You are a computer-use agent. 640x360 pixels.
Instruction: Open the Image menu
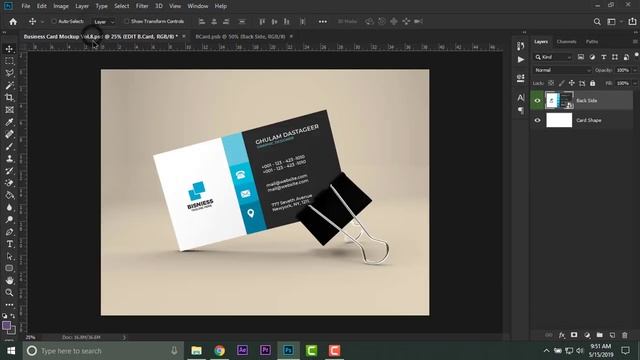(61, 6)
